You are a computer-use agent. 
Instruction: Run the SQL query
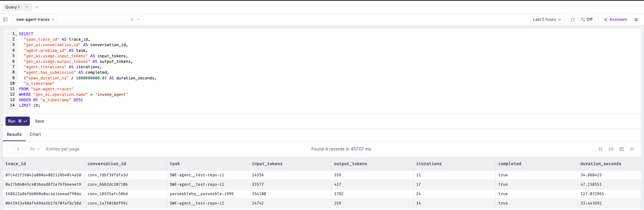click(x=18, y=121)
